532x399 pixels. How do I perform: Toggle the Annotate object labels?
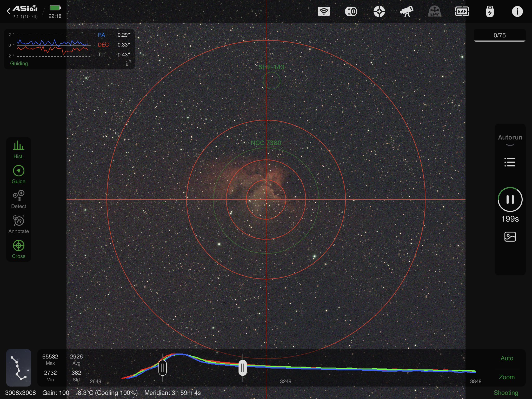tap(18, 224)
